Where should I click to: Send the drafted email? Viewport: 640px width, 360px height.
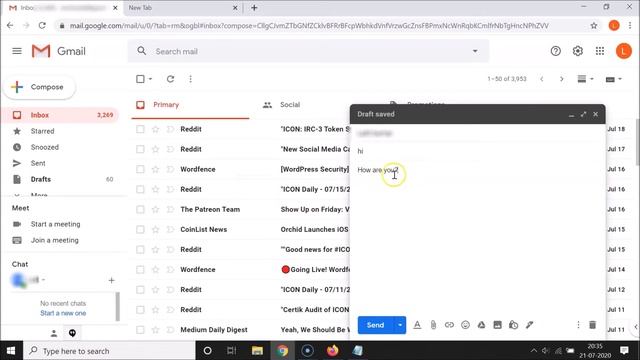pos(376,325)
